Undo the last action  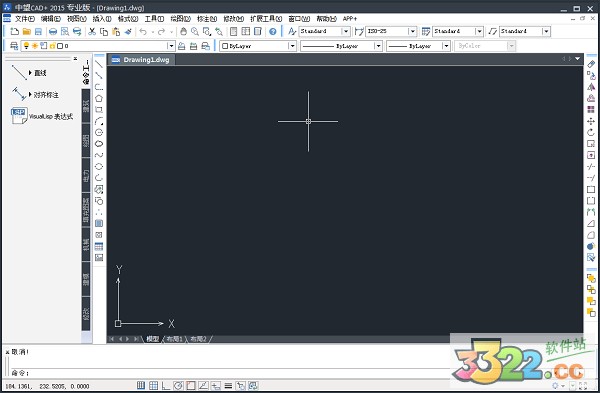click(143, 31)
